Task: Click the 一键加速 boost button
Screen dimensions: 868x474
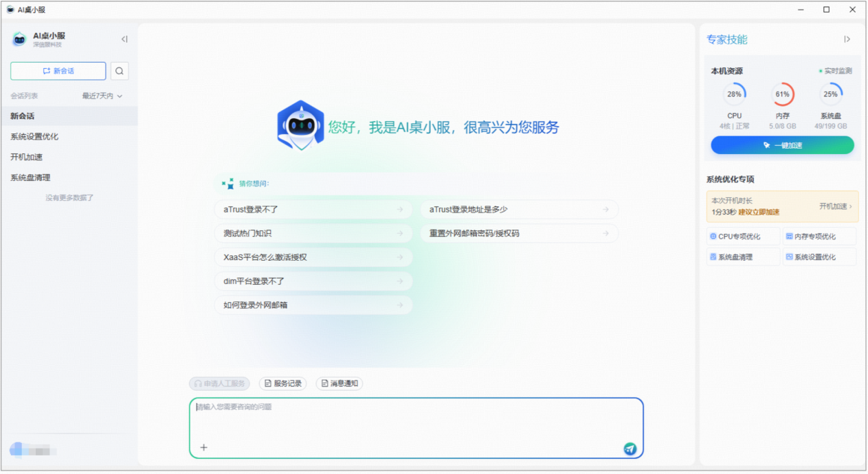Action: 782,145
